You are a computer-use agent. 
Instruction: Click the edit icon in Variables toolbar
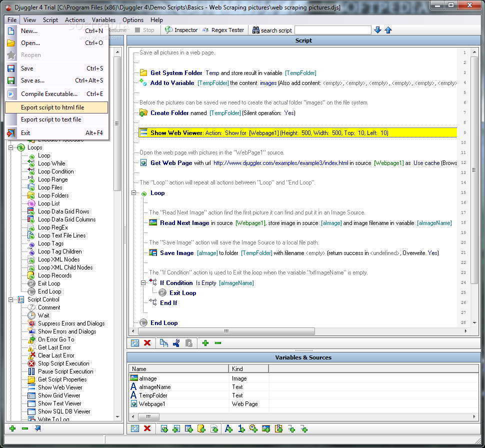135,428
